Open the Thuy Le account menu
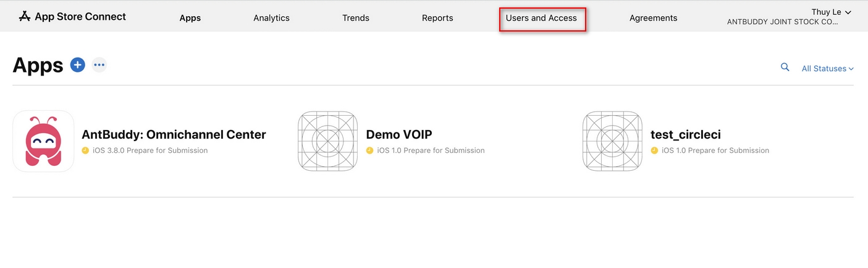Image resolution: width=868 pixels, height=268 pixels. point(831,12)
